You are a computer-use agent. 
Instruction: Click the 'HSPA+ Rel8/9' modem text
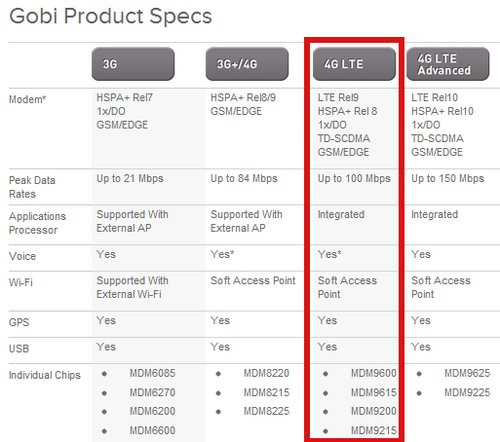(243, 98)
